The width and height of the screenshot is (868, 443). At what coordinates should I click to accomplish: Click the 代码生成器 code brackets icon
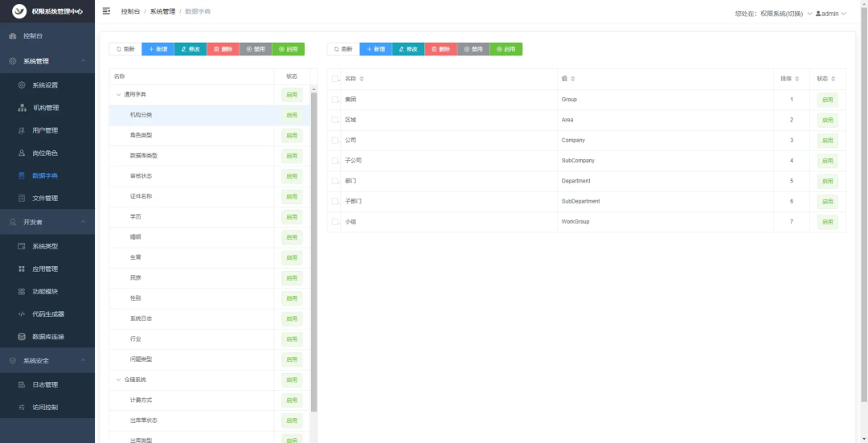point(22,314)
